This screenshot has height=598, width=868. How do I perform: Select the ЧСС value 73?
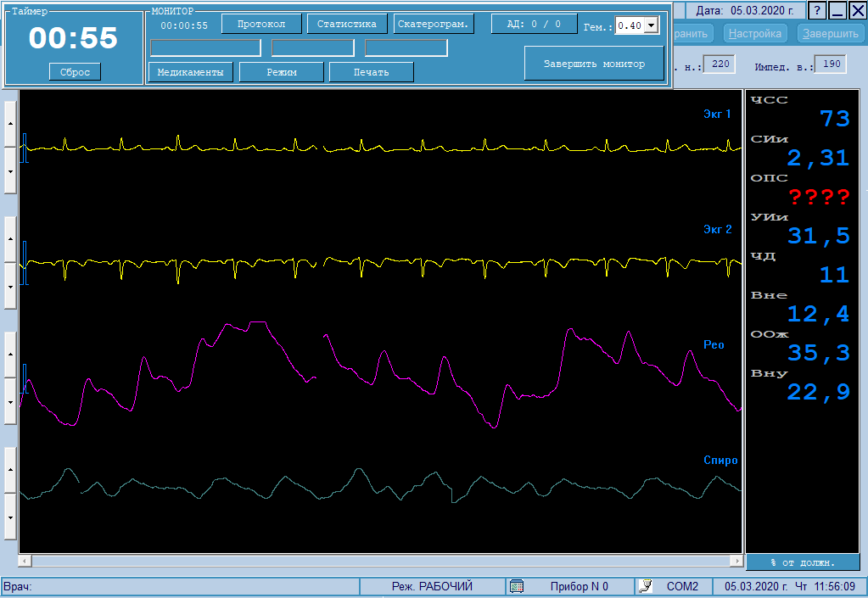[834, 119]
